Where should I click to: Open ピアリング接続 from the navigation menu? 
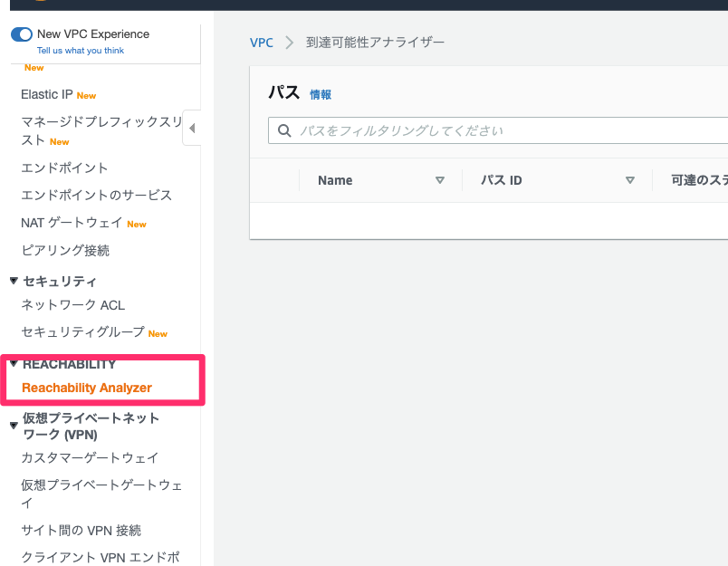(63, 250)
